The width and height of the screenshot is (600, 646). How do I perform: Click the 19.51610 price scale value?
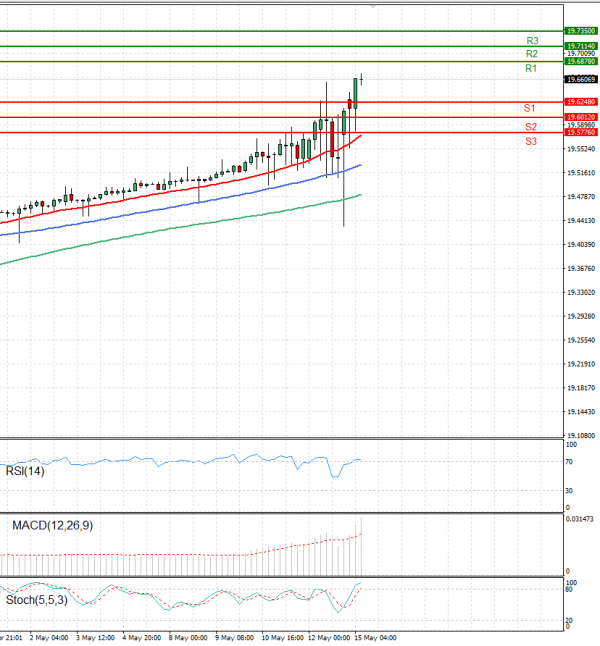tap(581, 173)
